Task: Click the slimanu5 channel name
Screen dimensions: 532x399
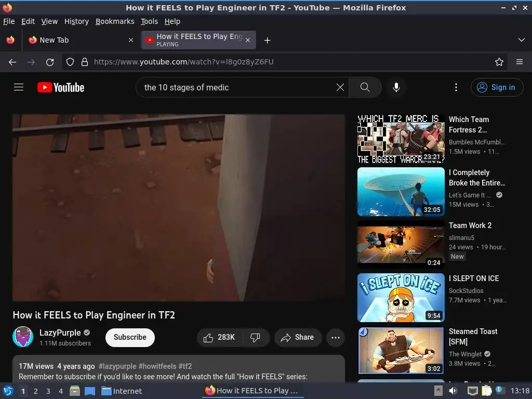Action: pos(461,238)
